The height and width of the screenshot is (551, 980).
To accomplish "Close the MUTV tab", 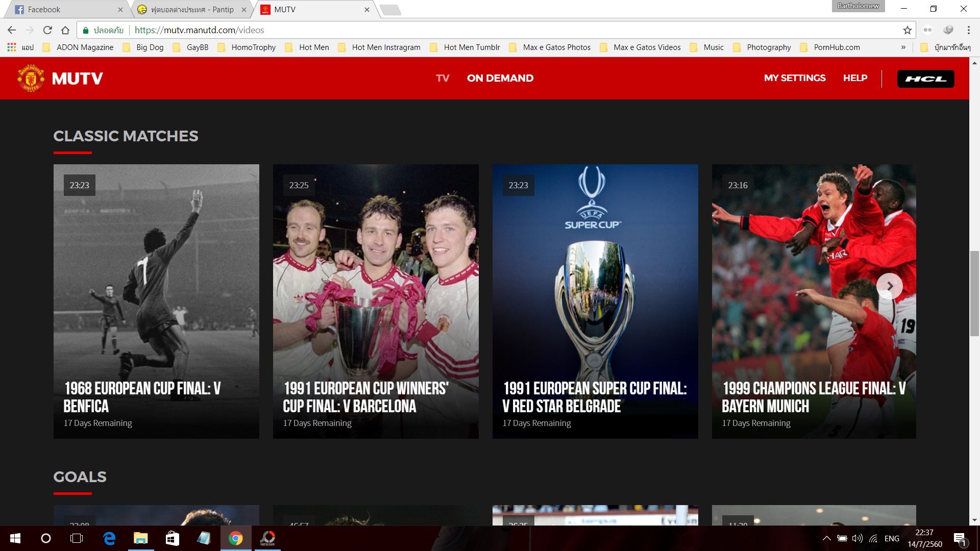I will 366,10.
